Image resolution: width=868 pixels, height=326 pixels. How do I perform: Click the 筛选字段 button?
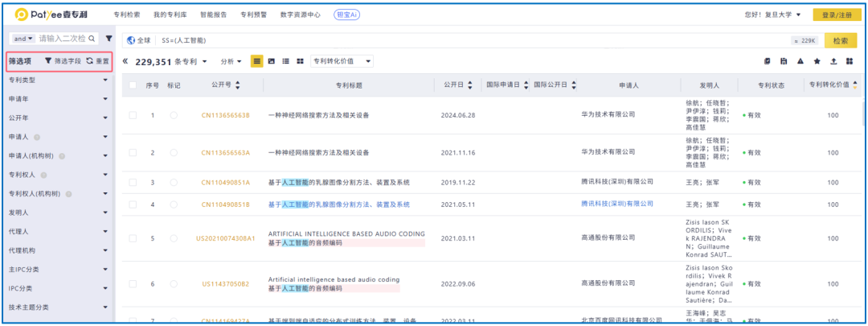click(63, 61)
